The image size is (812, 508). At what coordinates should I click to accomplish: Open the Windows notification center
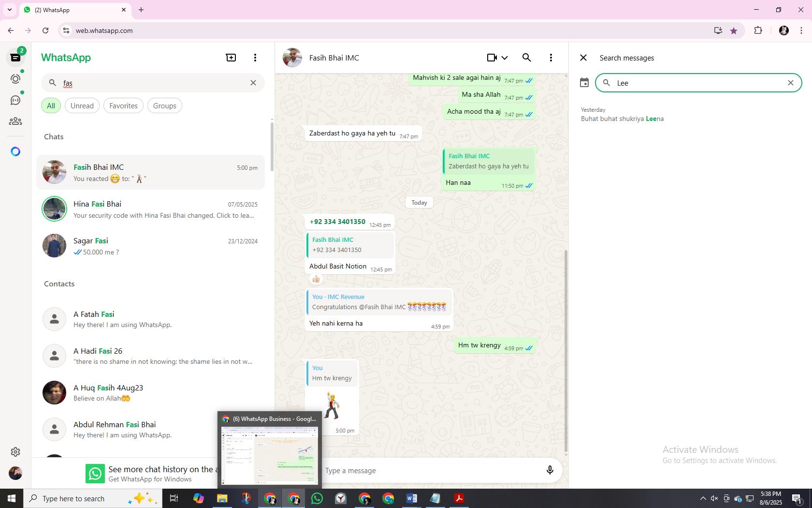coord(797,498)
